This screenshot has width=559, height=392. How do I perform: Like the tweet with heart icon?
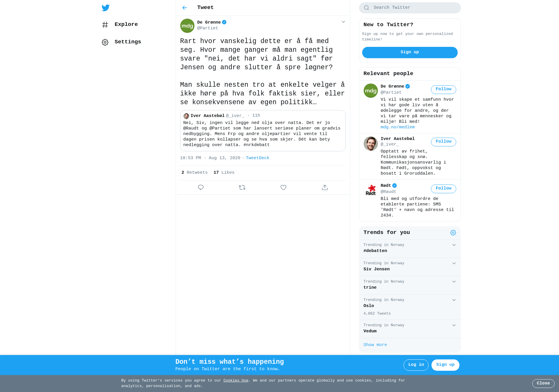(283, 187)
